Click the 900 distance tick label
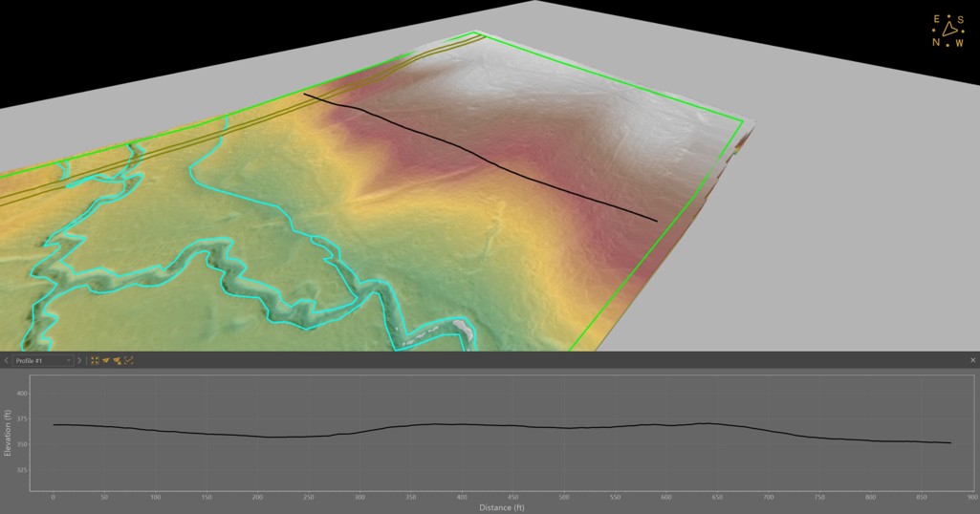This screenshot has width=980, height=514. coord(972,497)
